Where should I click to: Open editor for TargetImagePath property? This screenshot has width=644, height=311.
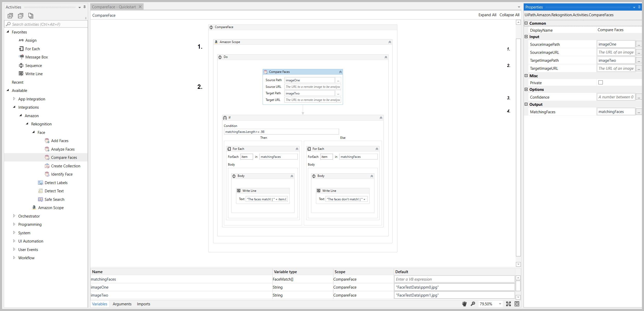tap(639, 61)
